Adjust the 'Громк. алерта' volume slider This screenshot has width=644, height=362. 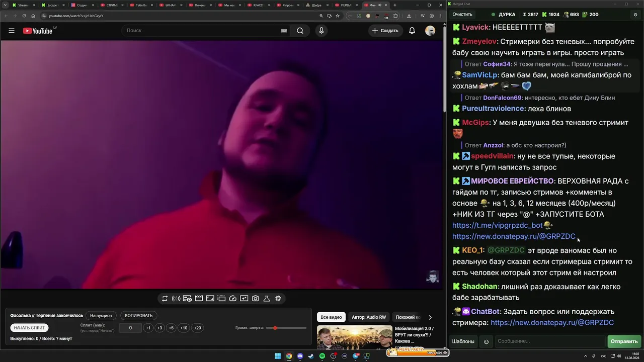tap(286, 328)
